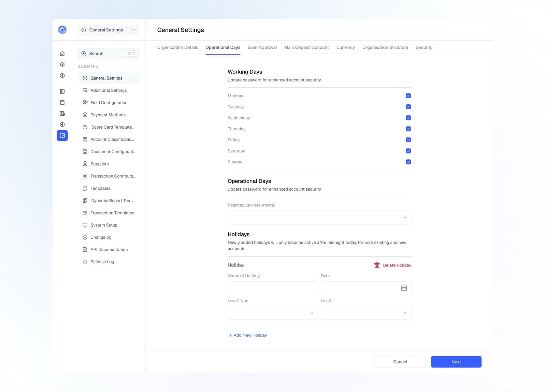Image resolution: width=546 pixels, height=392 pixels.
Task: Click the Changelog icon in the sub menu
Action: [x=85, y=237]
